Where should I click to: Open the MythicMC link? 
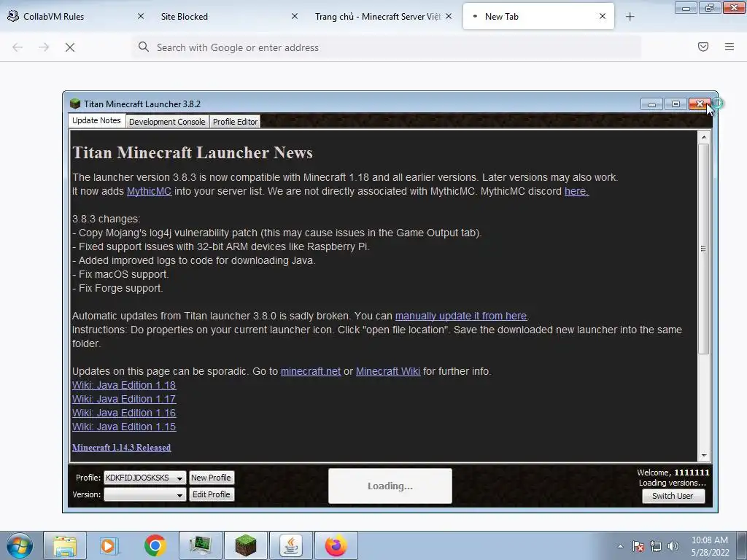pos(149,192)
